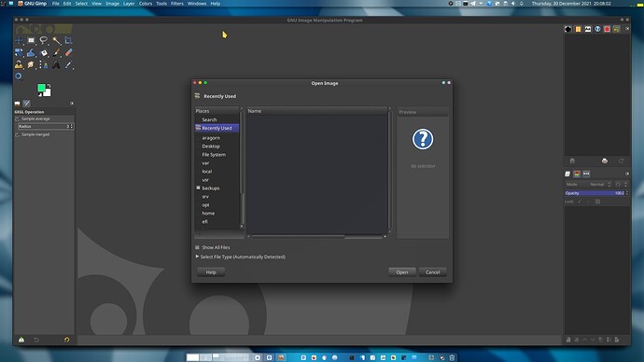Select the Free Select lasso tool
Screen dimensions: 644x362
point(44,40)
